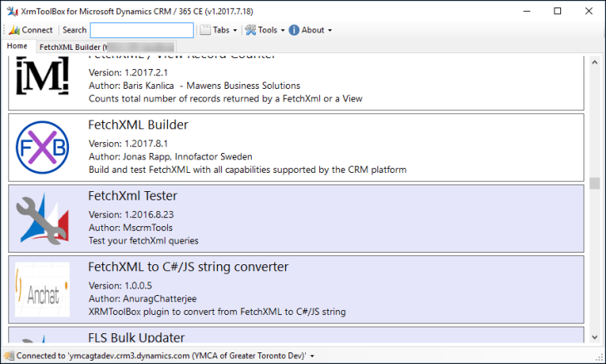Click the Tools wrench-and-screwdriver icon
The image size is (606, 364).
(x=250, y=30)
